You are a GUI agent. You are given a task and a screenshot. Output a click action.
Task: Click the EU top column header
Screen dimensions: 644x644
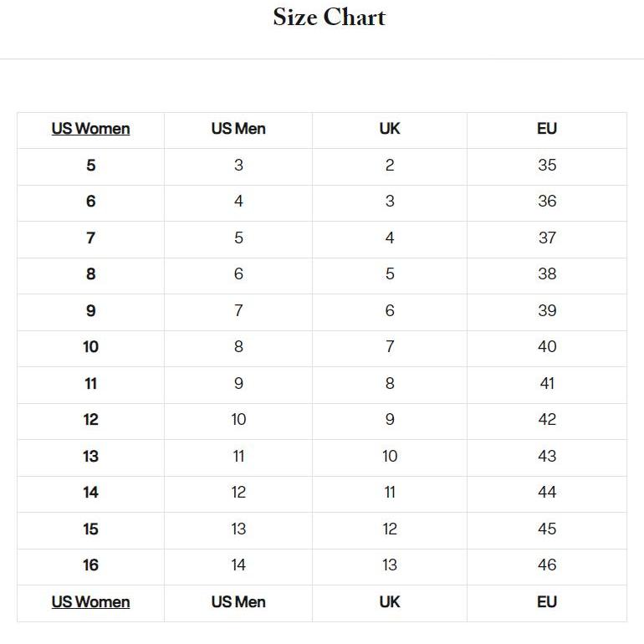click(547, 129)
